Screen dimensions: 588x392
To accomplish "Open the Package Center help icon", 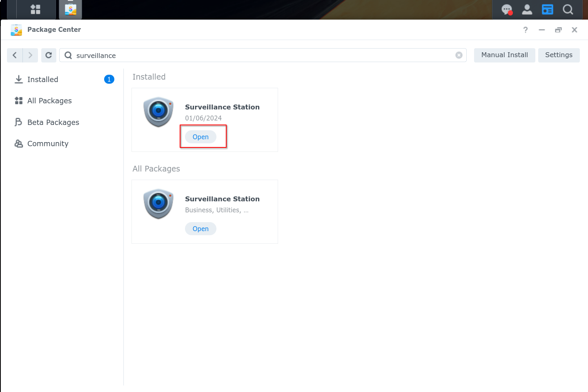I will [x=526, y=30].
